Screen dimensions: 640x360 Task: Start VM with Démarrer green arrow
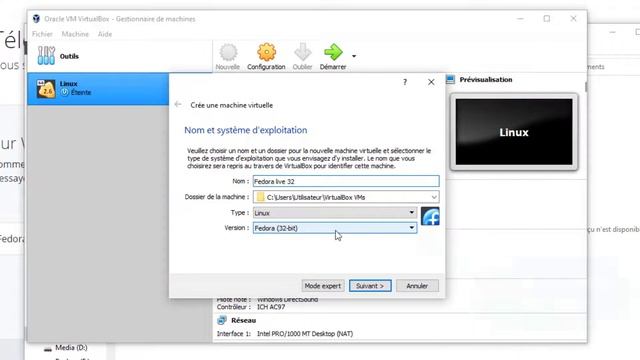tap(333, 53)
